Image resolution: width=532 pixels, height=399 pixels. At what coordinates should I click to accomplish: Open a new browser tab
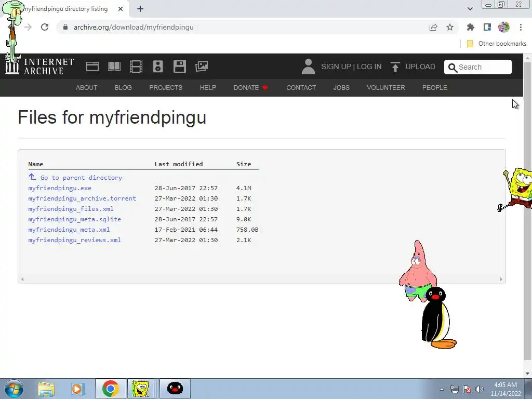(140, 9)
